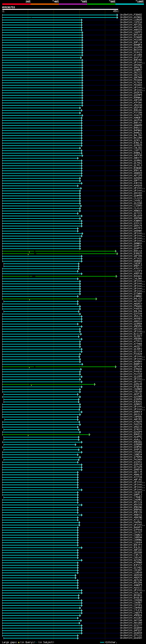Select label UniRef100_P43395
Viewport: 146px width, 644px height.
pos(131,40)
